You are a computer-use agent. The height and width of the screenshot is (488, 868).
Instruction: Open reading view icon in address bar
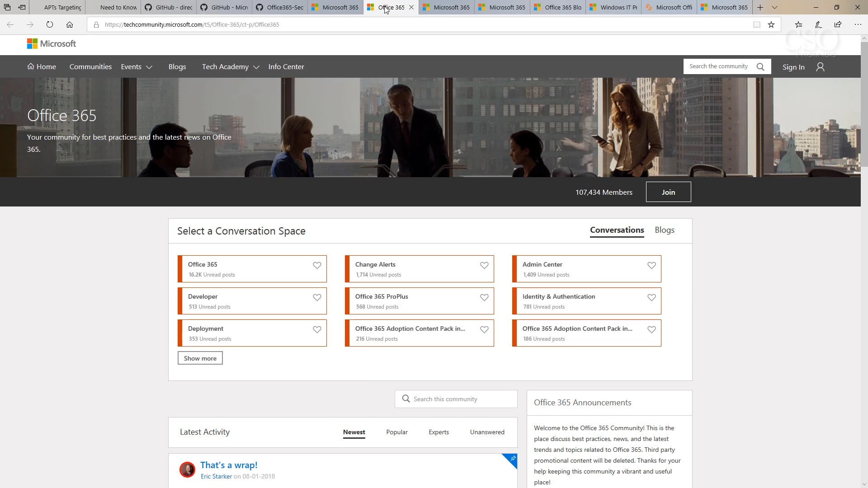pyautogui.click(x=756, y=24)
